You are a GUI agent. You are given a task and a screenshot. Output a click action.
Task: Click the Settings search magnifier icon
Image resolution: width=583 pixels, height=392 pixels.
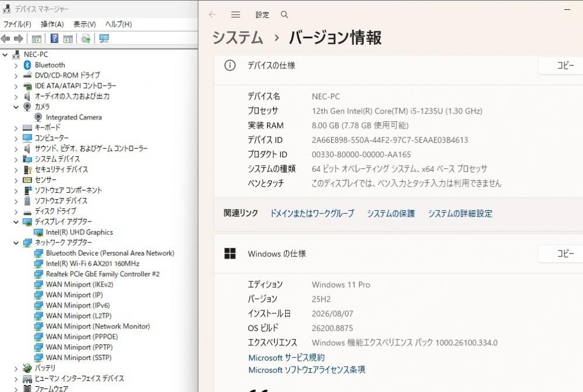(x=285, y=15)
